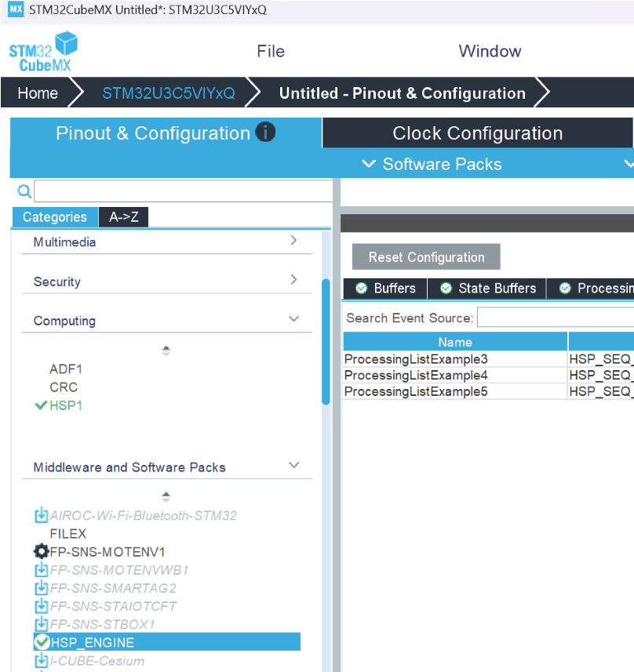Click the download icon next to AIROC-Wi-Fi-Bluetooth-STM32

pos(41,515)
